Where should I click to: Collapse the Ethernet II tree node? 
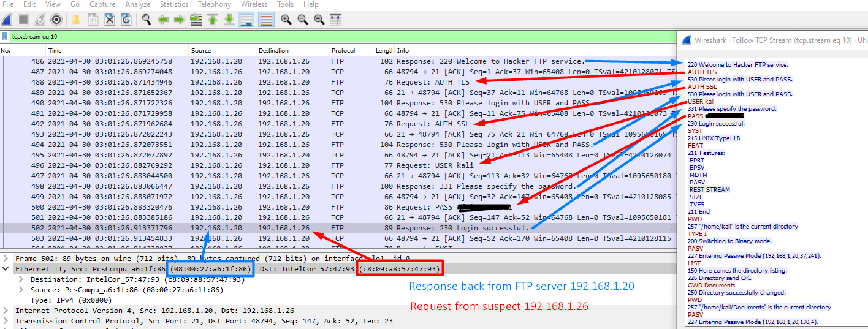click(6, 269)
